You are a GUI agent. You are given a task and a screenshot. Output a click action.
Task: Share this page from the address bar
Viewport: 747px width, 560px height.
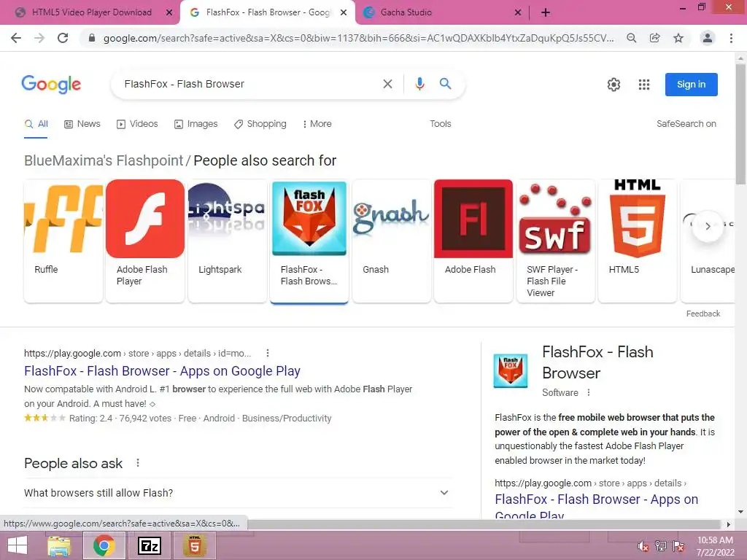(655, 38)
